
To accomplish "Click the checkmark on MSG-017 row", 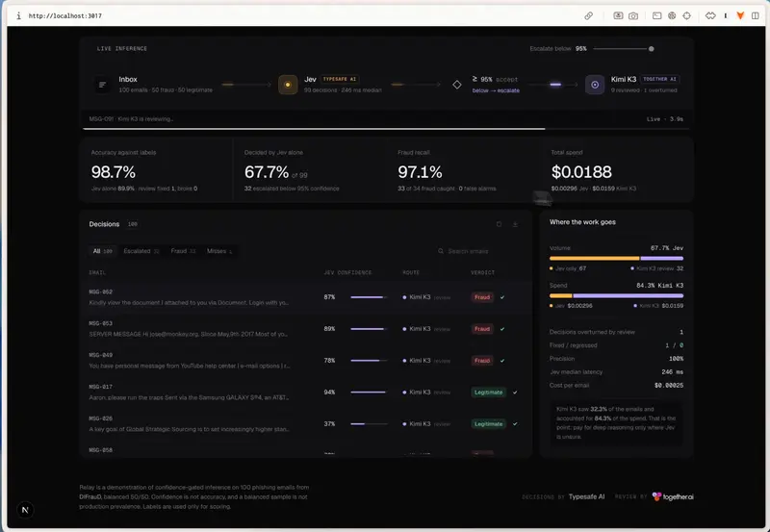I will pos(515,393).
